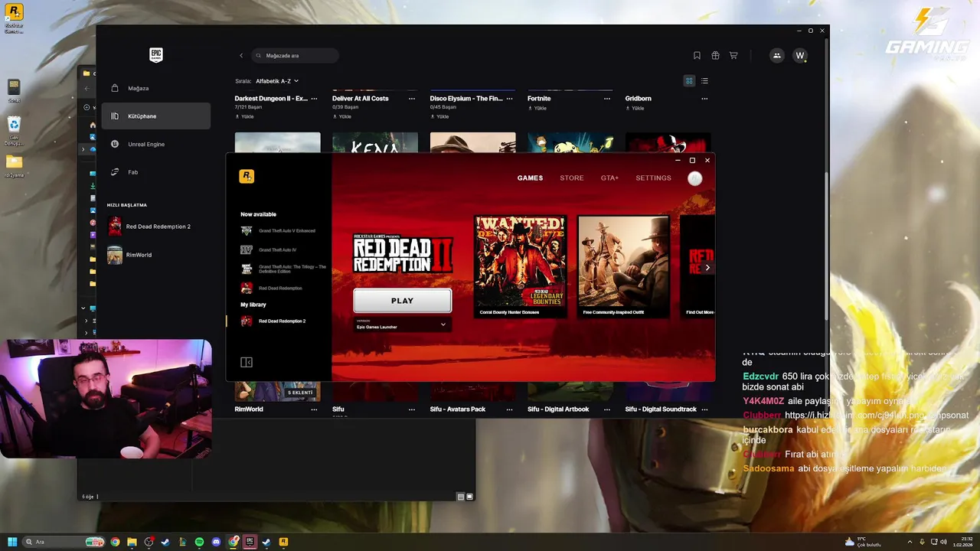Open Fortnite three-dot options menu
The width and height of the screenshot is (980, 551).
click(607, 98)
